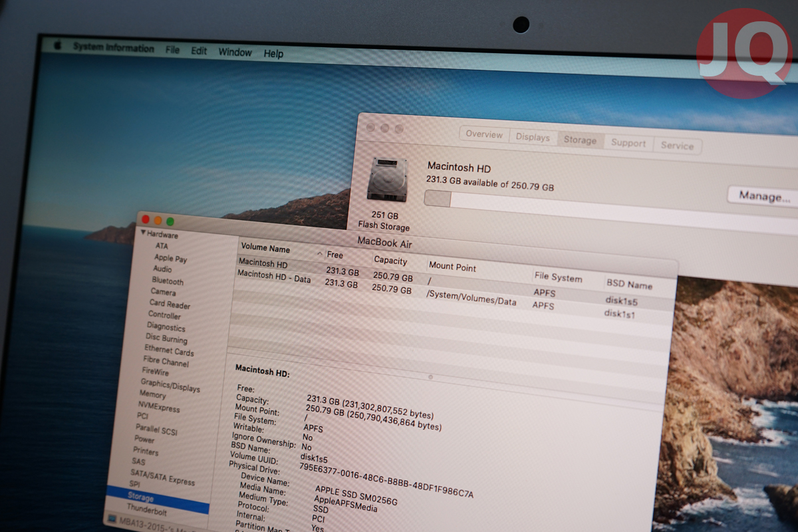Open the Edit menu
Image resolution: width=798 pixels, height=532 pixels.
(x=199, y=51)
